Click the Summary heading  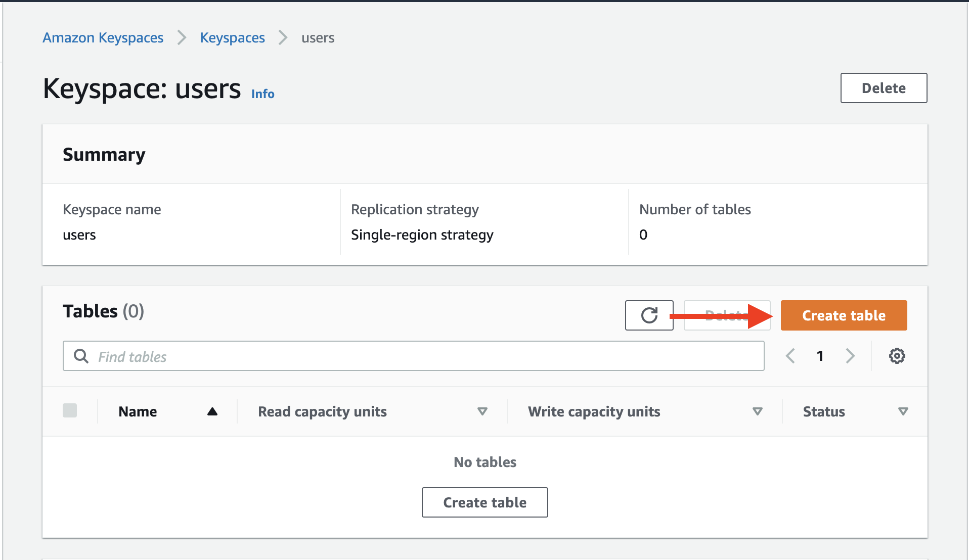[x=104, y=154]
